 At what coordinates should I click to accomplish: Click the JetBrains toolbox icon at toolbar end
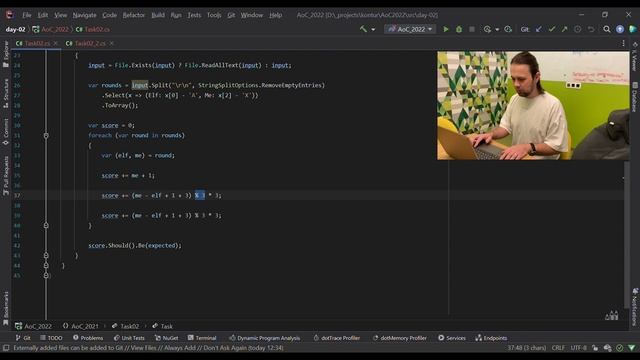(x=633, y=29)
